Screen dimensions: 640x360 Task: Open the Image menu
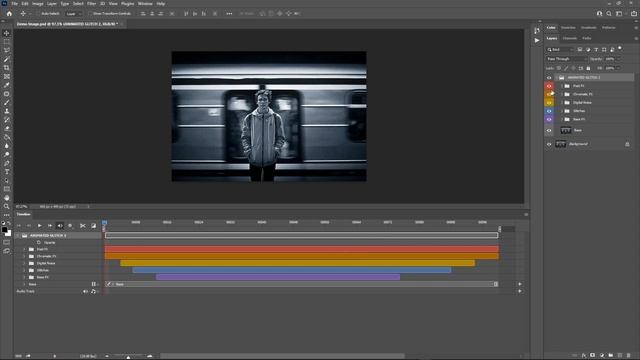coord(38,4)
